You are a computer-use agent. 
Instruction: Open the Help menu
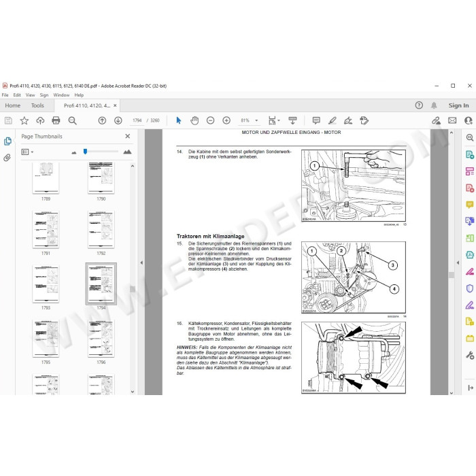[79, 95]
